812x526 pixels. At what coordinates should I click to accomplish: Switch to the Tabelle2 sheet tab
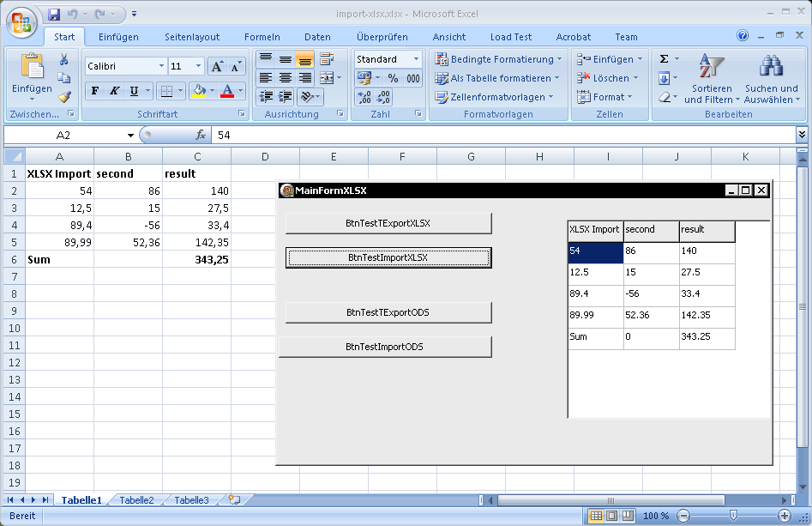click(136, 500)
